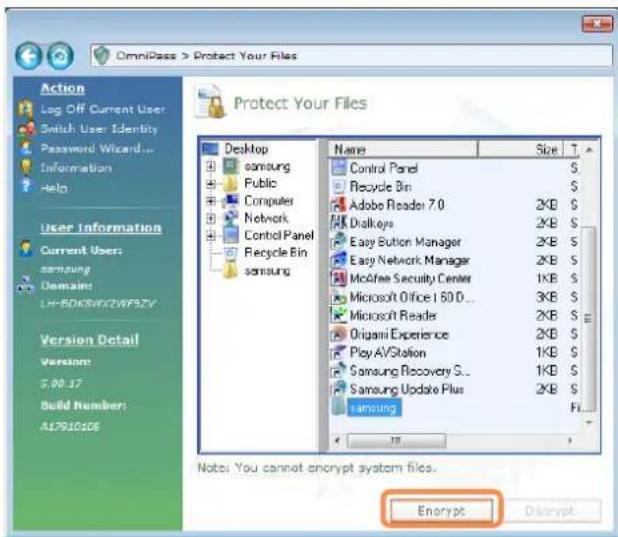This screenshot has width=618, height=537.
Task: Click the Current User person icon
Action: pos(26,249)
